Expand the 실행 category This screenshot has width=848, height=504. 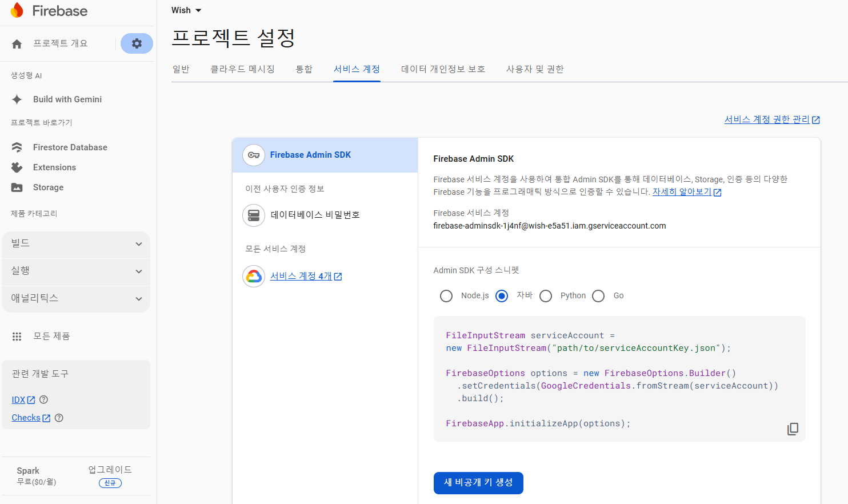click(76, 271)
